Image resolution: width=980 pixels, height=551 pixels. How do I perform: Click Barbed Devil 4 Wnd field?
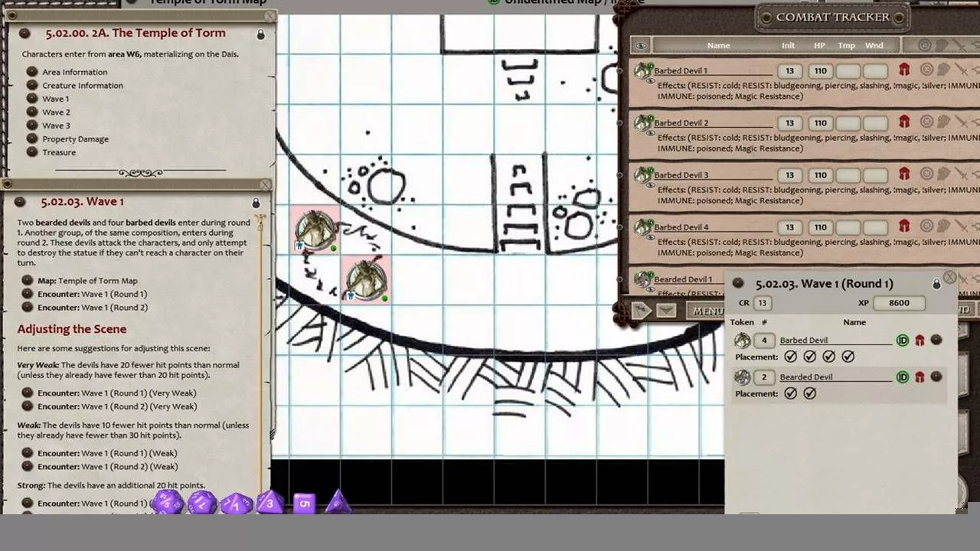(874, 227)
